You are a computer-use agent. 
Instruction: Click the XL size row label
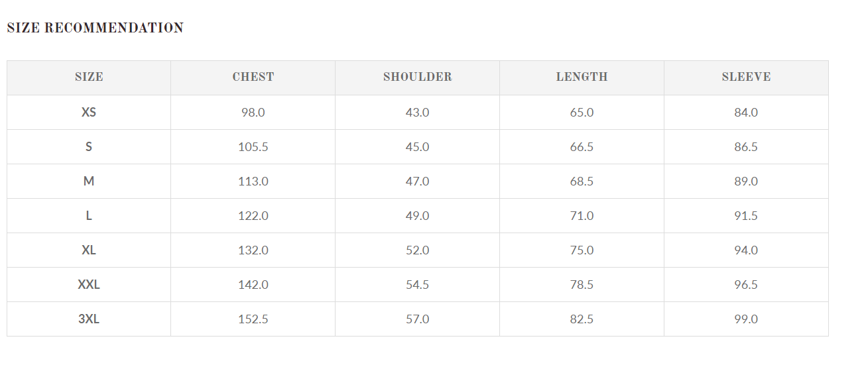click(x=89, y=250)
